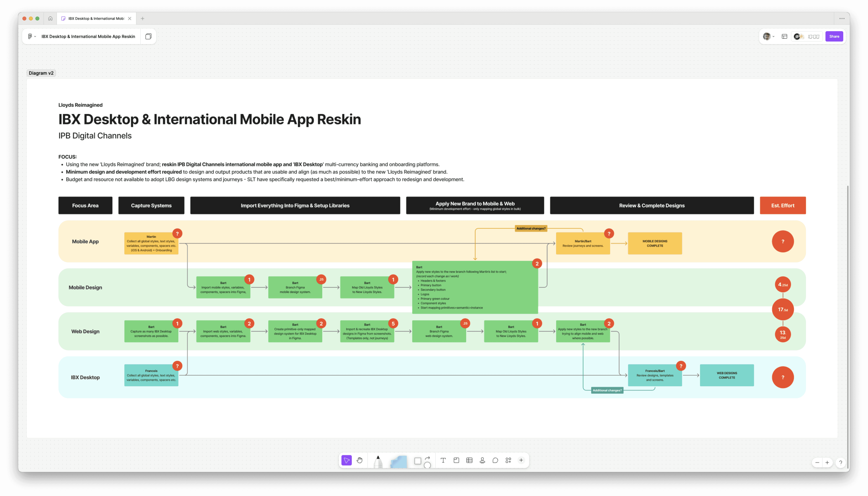The width and height of the screenshot is (868, 496).
Task: Open the stamp tool
Action: coord(482,460)
